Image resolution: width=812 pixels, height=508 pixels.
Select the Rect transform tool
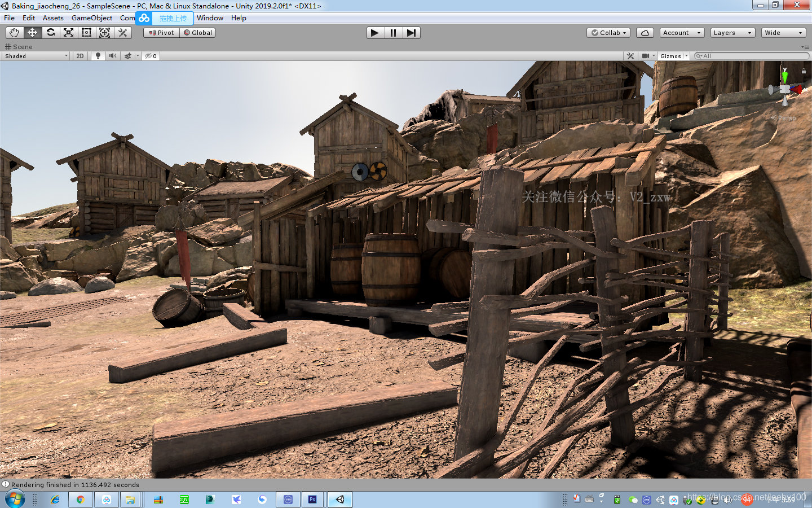tap(86, 33)
